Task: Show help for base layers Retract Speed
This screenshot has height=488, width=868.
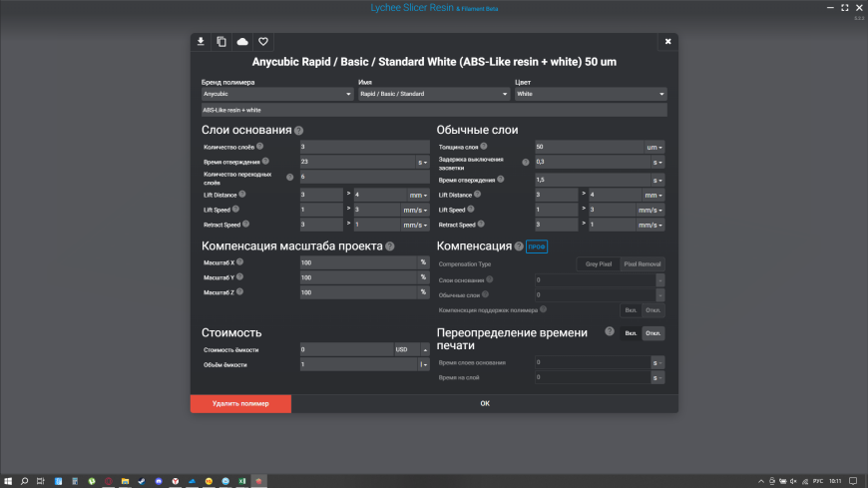Action: (x=245, y=225)
